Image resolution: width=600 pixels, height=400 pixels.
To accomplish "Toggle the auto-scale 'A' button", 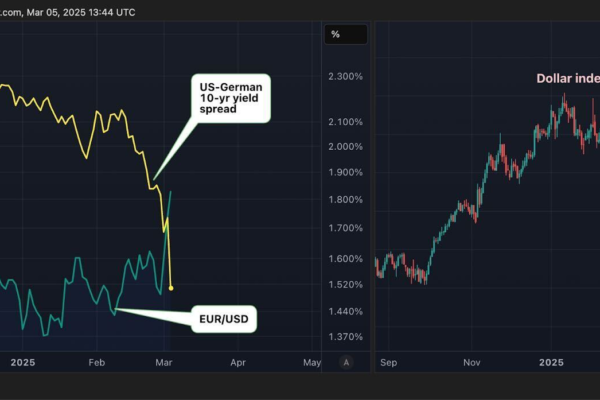I will [346, 362].
